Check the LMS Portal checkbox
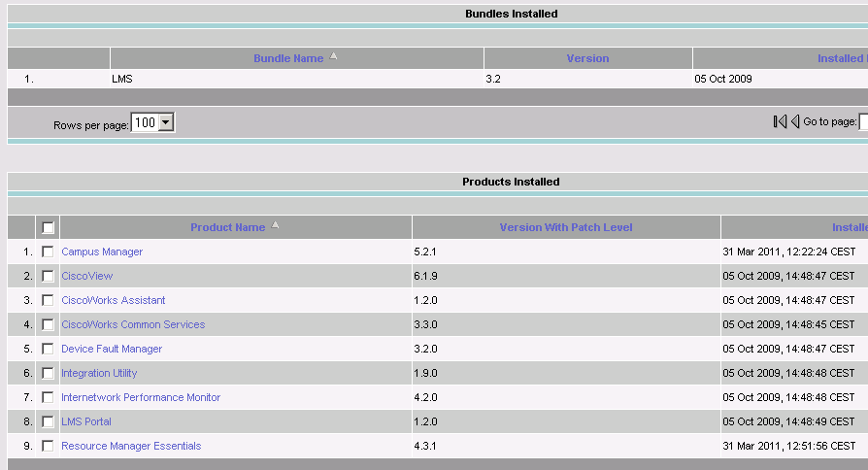Image resolution: width=868 pixels, height=470 pixels. pyautogui.click(x=49, y=422)
